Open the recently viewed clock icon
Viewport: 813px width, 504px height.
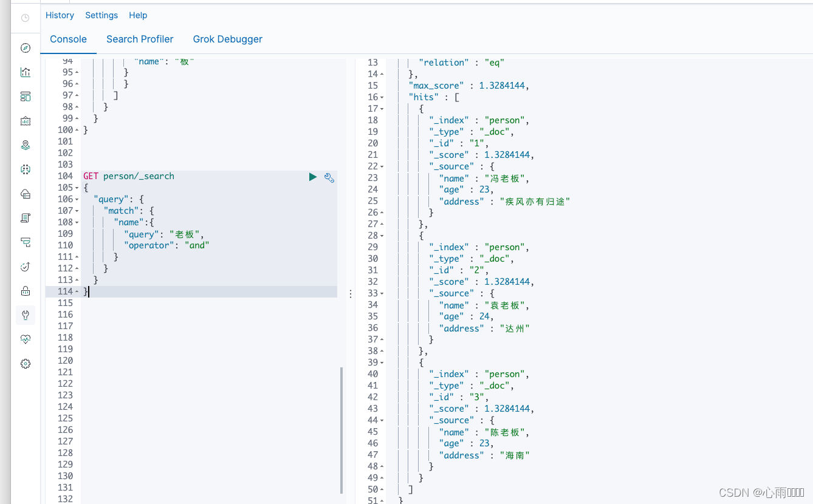[25, 18]
